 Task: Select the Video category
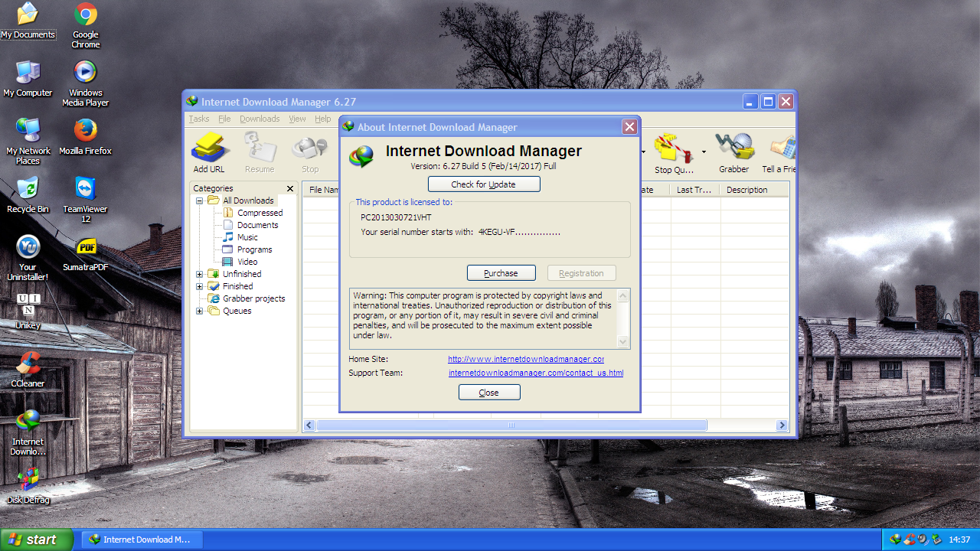(x=247, y=262)
